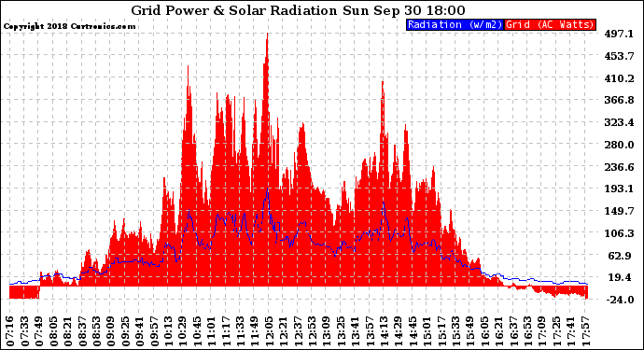
Task: Click the 14:13 time label
Action: tap(384, 331)
